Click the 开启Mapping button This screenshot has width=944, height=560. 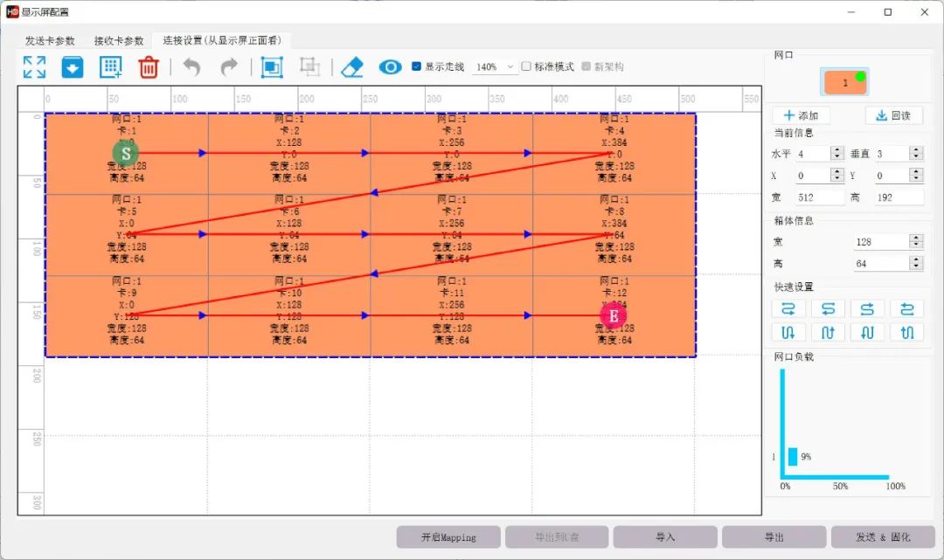448,537
